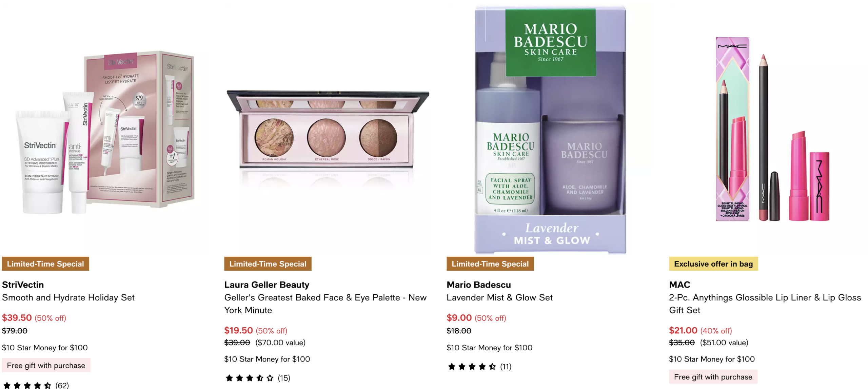Click the Mario Badescu star rating icons

click(x=472, y=366)
